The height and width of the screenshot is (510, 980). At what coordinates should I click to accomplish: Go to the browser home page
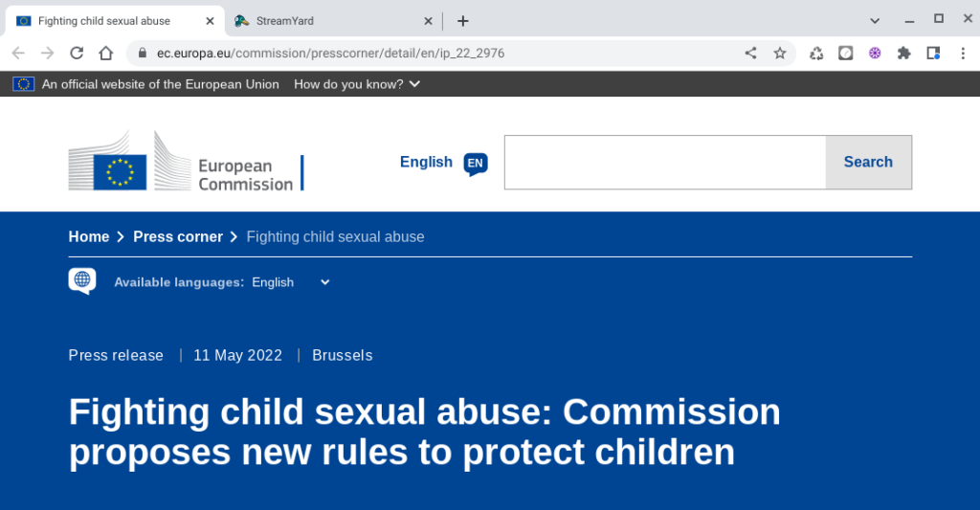tap(106, 54)
